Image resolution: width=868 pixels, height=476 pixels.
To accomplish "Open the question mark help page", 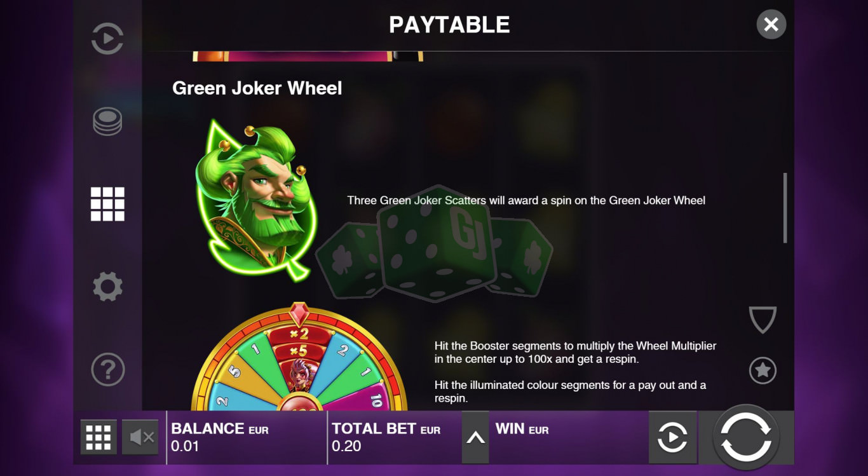I will pos(107,369).
